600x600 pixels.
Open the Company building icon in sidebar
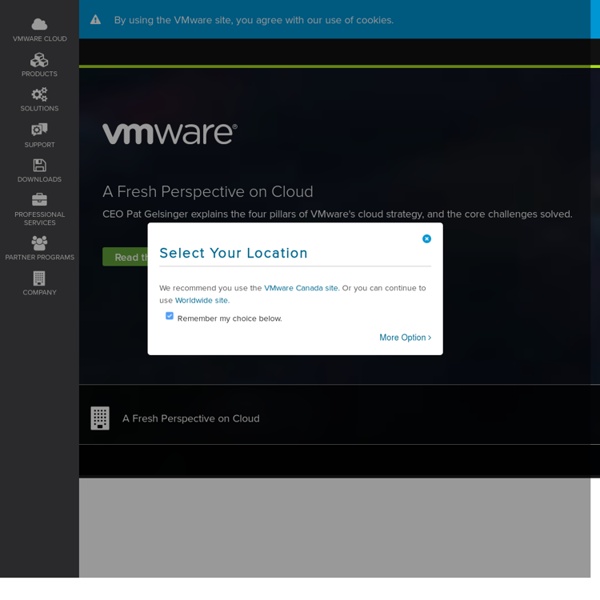pos(39,278)
